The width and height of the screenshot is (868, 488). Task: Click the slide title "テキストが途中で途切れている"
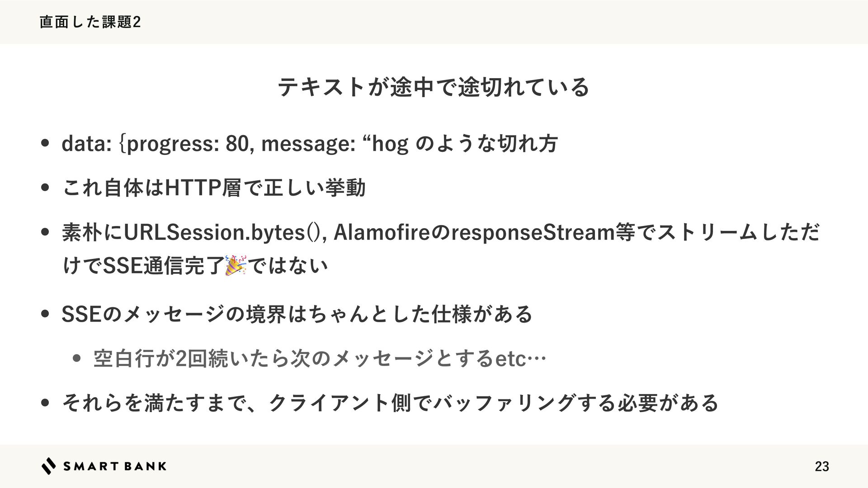(433, 87)
